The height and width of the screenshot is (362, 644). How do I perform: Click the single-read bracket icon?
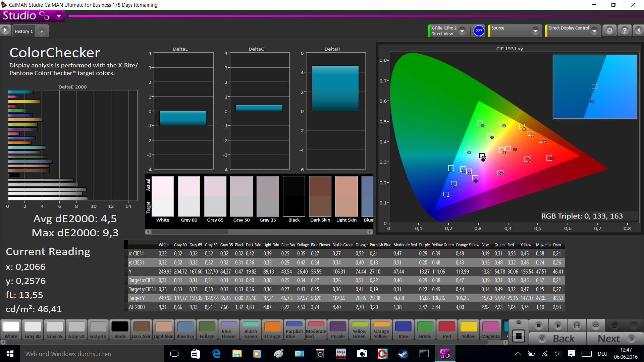577,325
